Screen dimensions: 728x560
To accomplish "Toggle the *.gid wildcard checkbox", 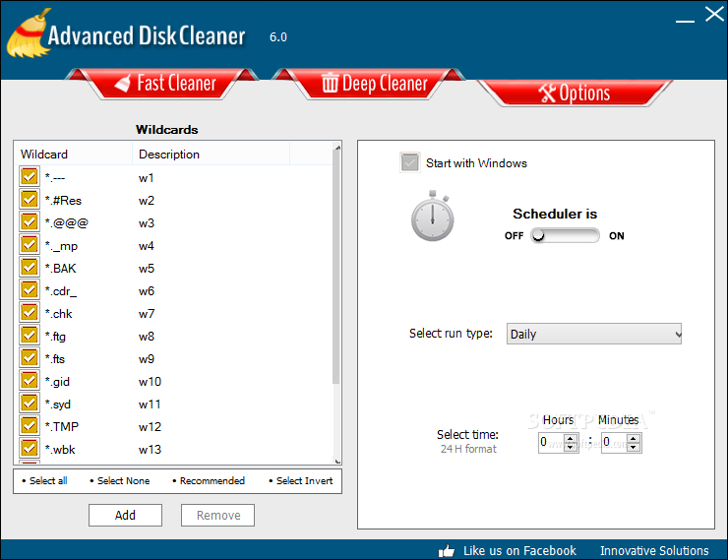I will 30,381.
